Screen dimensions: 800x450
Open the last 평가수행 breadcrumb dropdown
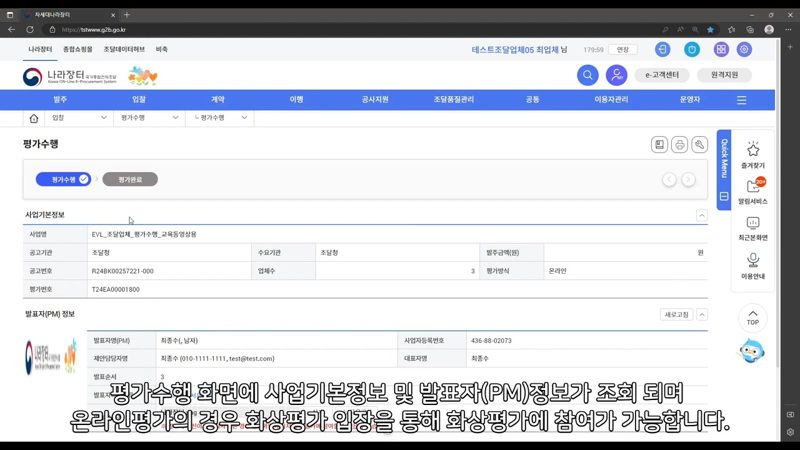220,118
